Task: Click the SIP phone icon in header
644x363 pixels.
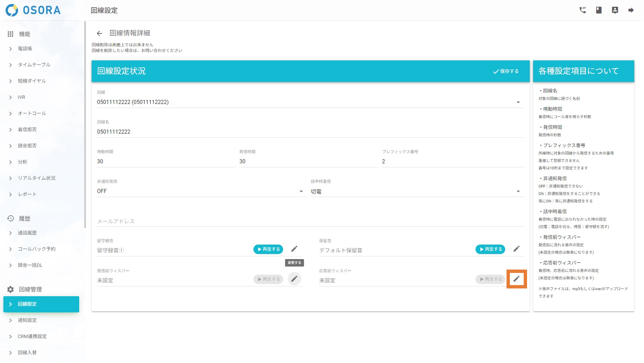Action: point(582,10)
